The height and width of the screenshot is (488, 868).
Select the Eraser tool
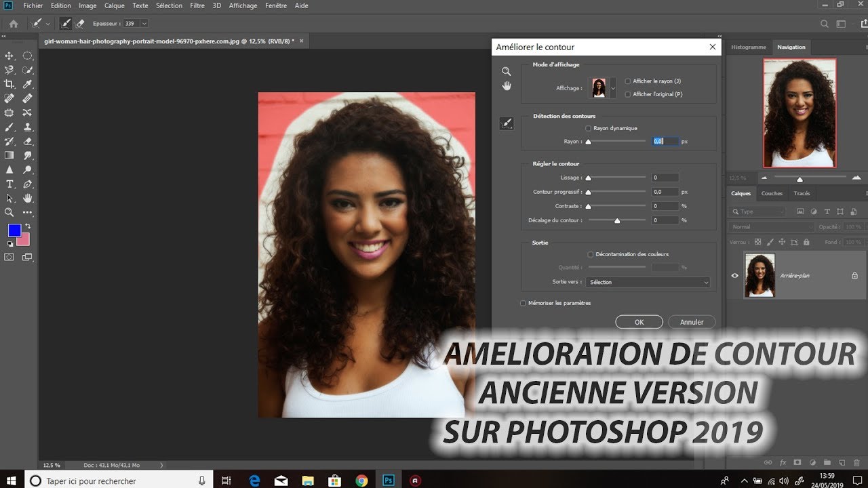(x=28, y=141)
